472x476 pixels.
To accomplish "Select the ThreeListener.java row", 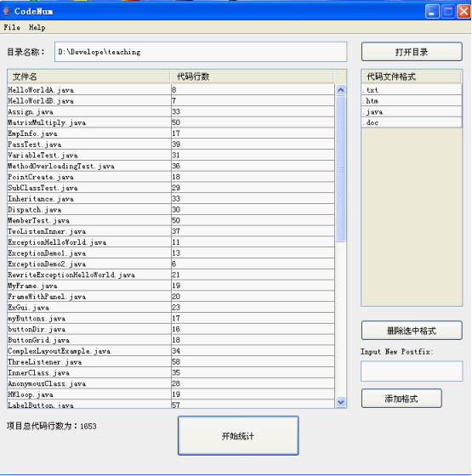I will pos(171,362).
